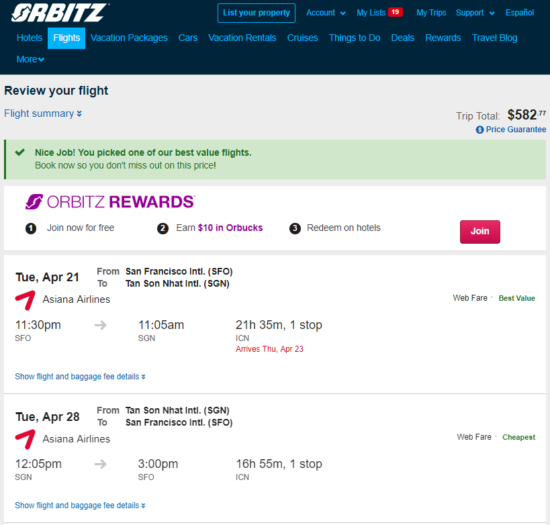550x525 pixels.
Task: Switch to the Hotels tab
Action: (x=29, y=38)
